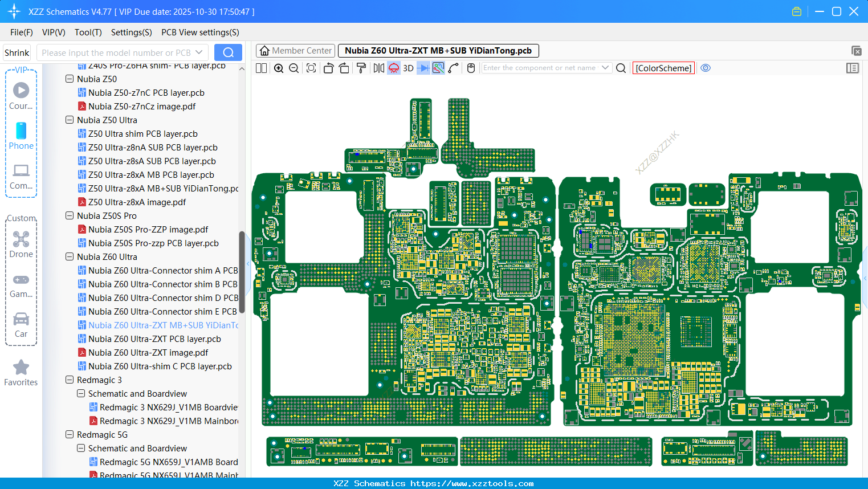
Task: Open the PCB View settings menu
Action: 200,32
